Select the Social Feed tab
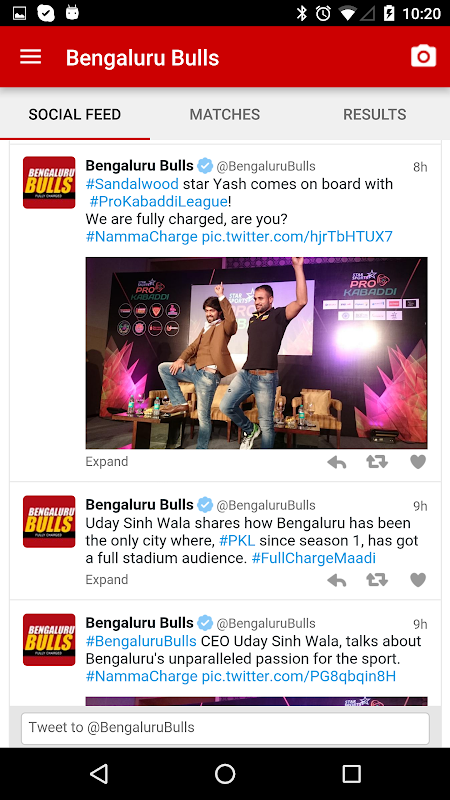This screenshot has width=450, height=800. click(75, 114)
